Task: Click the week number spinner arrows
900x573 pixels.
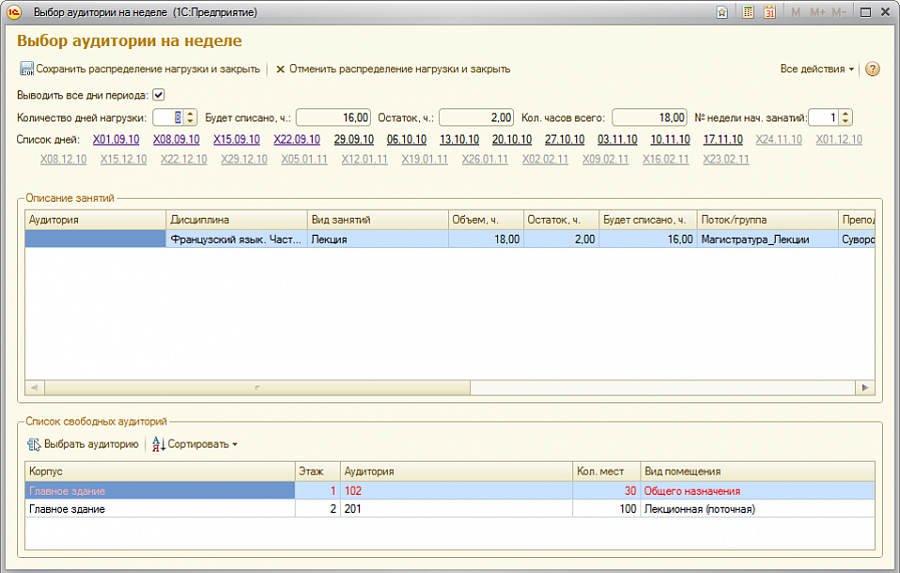Action: tap(845, 118)
